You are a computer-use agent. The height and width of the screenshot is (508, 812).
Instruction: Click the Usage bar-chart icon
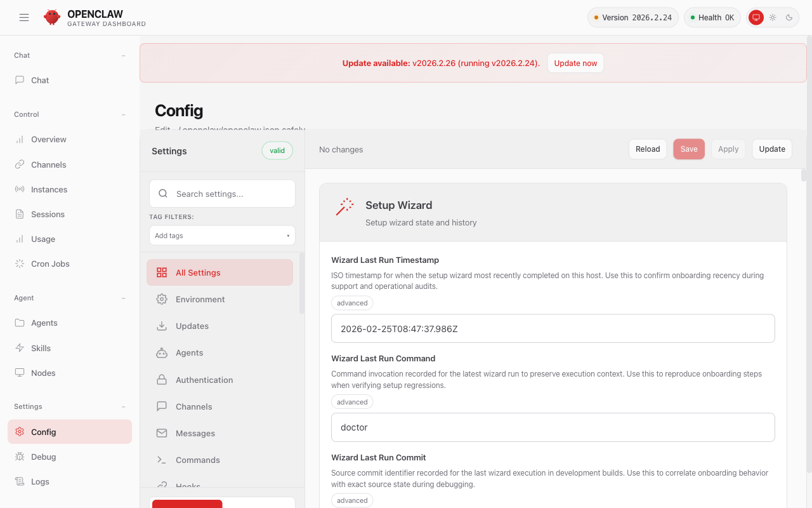(x=18, y=239)
